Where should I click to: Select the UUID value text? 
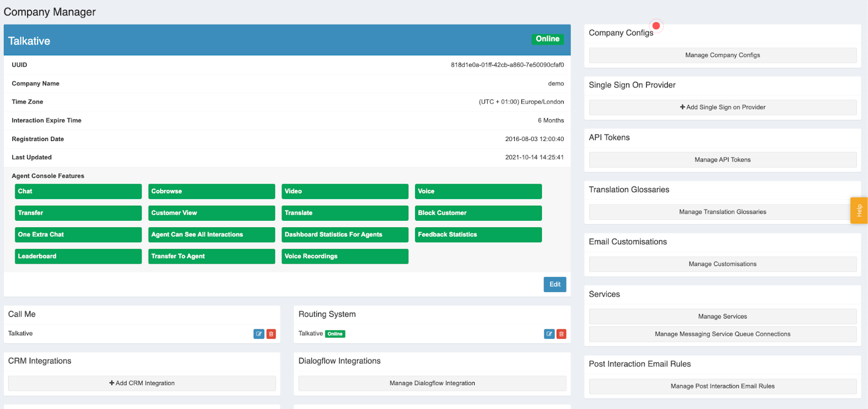click(x=507, y=65)
